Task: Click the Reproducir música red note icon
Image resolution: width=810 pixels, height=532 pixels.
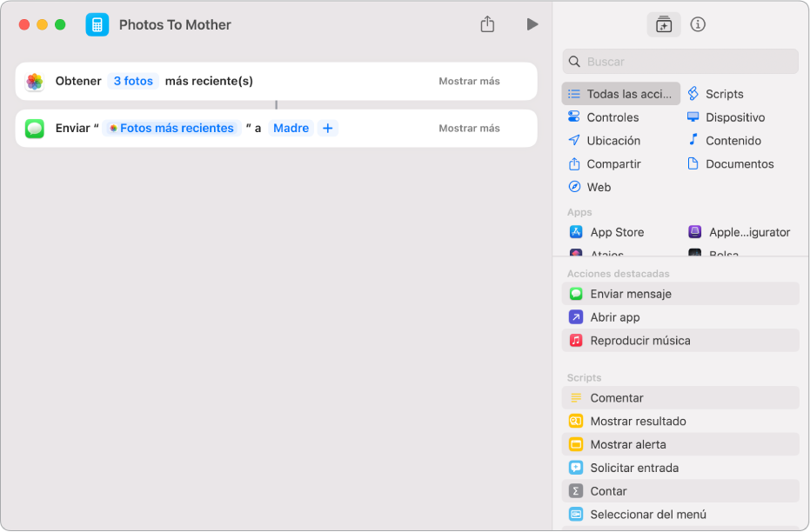Action: (576, 341)
